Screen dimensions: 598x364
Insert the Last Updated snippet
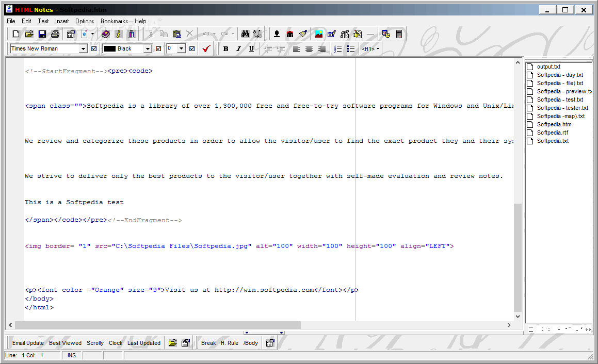144,343
